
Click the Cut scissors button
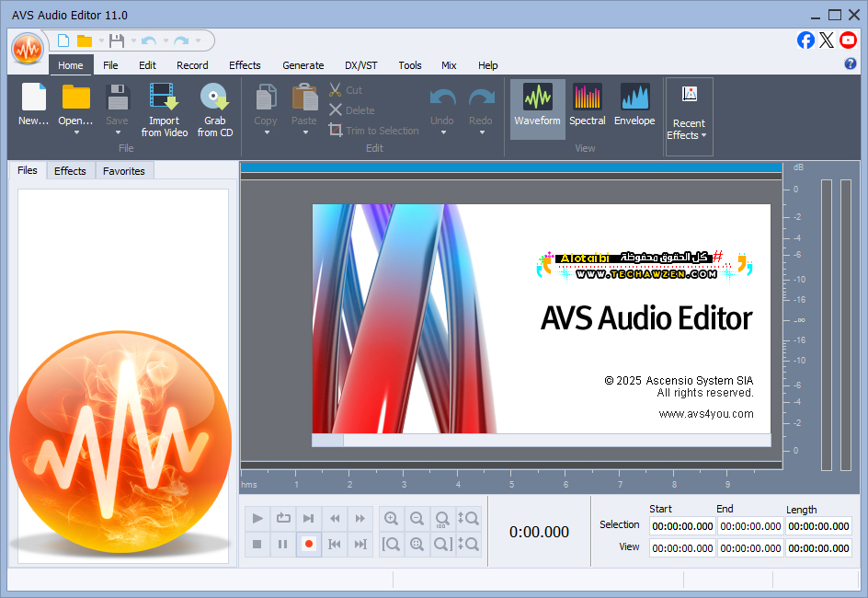click(x=346, y=90)
